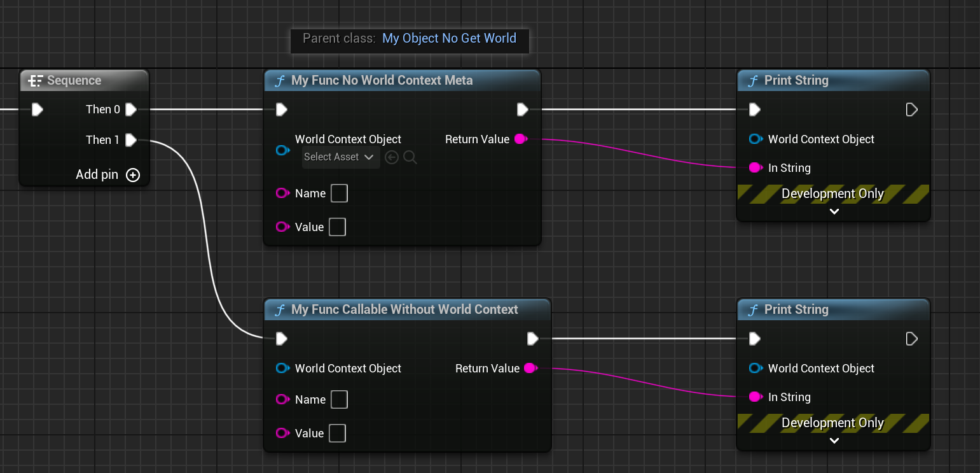Click the Then 1 execution output pin
980x473 pixels.
tap(131, 140)
